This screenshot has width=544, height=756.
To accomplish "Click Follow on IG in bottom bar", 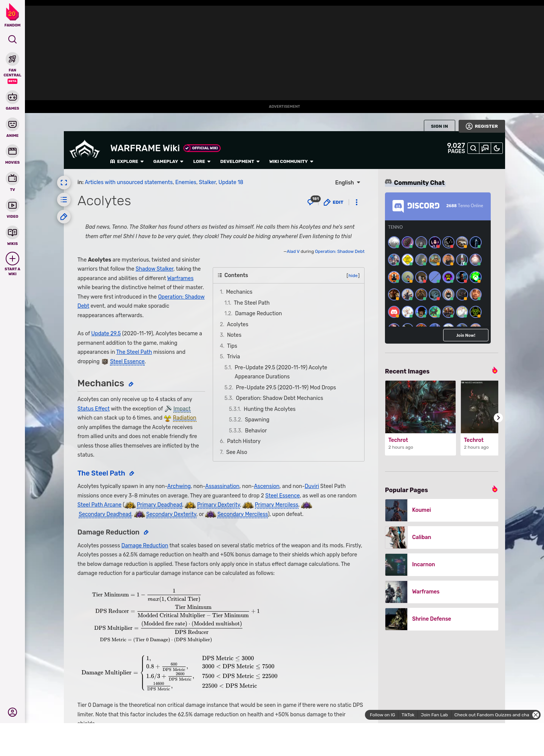I will click(x=382, y=715).
